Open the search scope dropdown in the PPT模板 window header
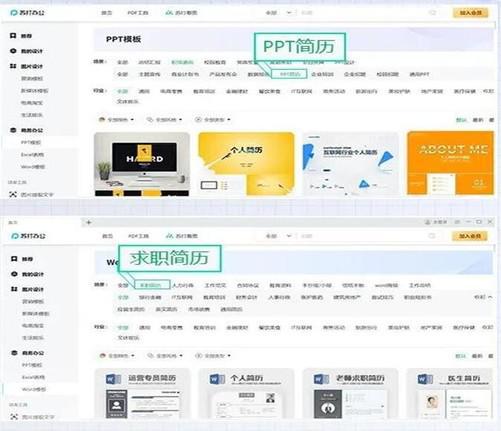Screen dimensions: 501x431 [278, 13]
